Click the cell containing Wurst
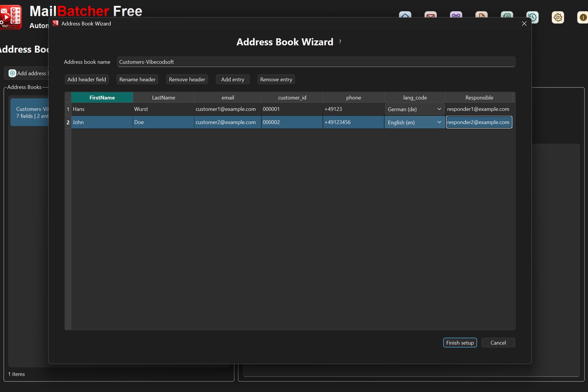Viewport: 588px width, 392px height. [x=163, y=109]
